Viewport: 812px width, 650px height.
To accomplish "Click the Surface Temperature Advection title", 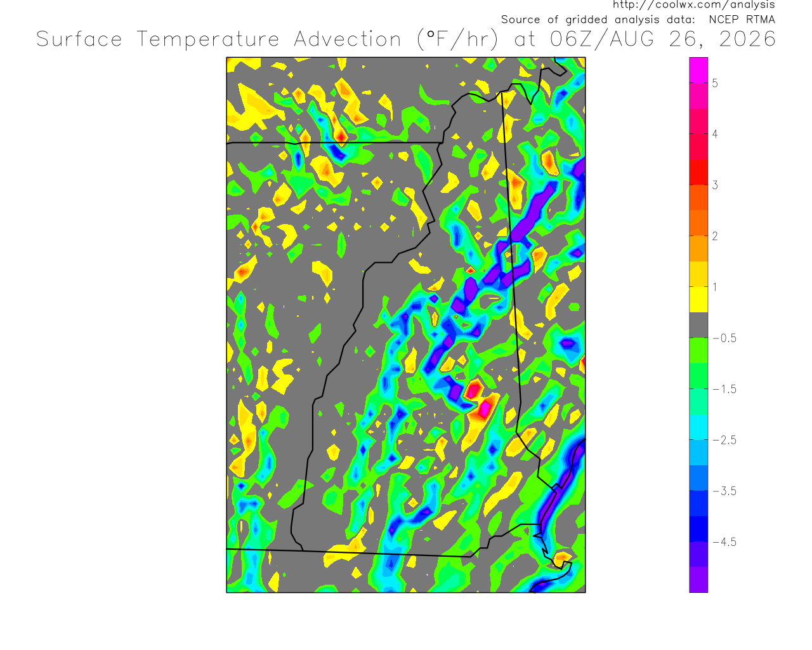I will (219, 39).
